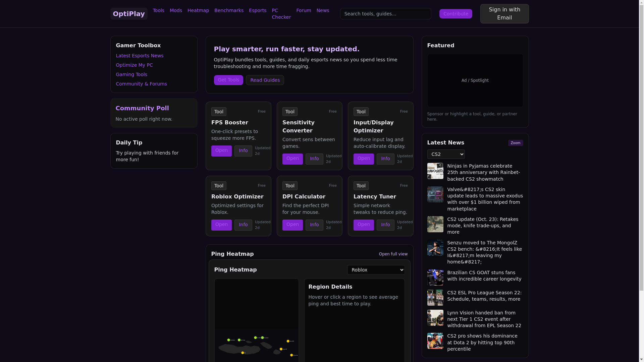Open Brazilian CS GOAT article thumbnail
This screenshot has height=362, width=644.
click(x=435, y=278)
